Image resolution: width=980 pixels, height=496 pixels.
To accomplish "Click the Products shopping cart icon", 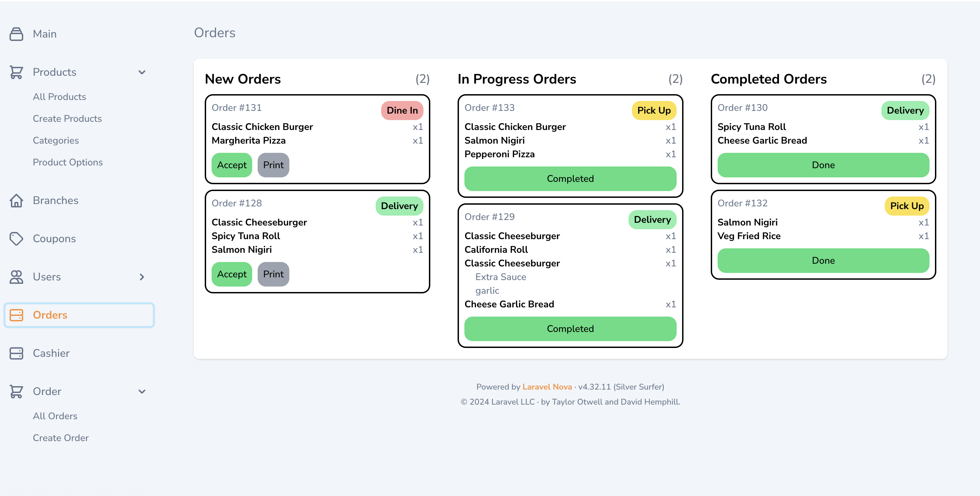I will 16,72.
